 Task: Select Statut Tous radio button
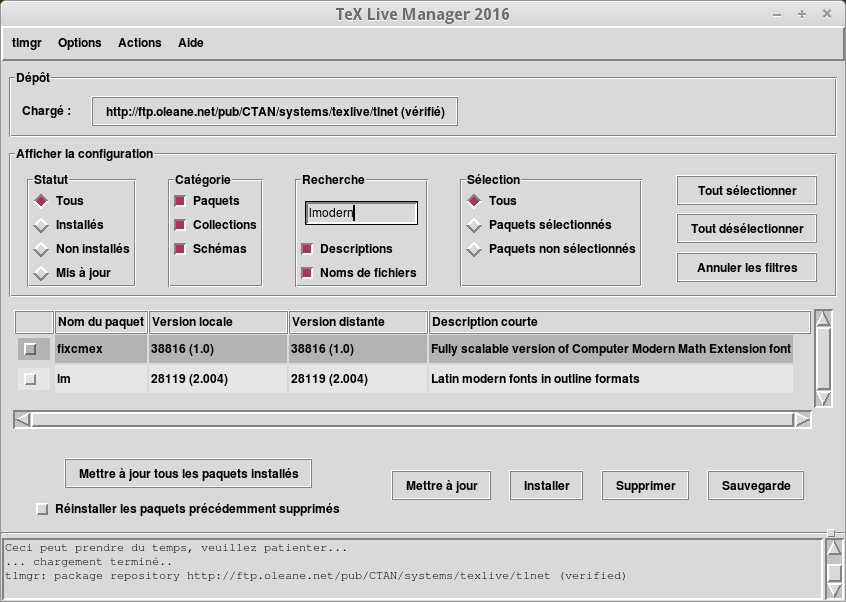(x=41, y=201)
